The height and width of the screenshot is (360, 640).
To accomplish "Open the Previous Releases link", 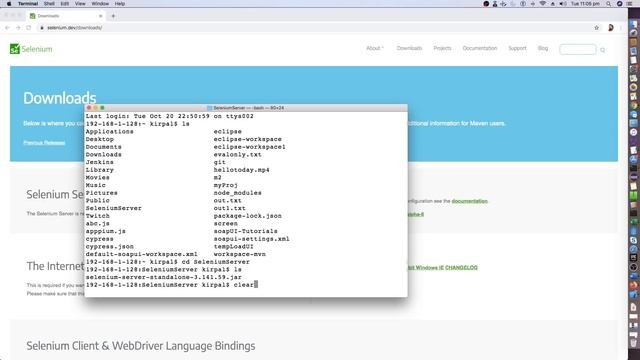I will 44,143.
